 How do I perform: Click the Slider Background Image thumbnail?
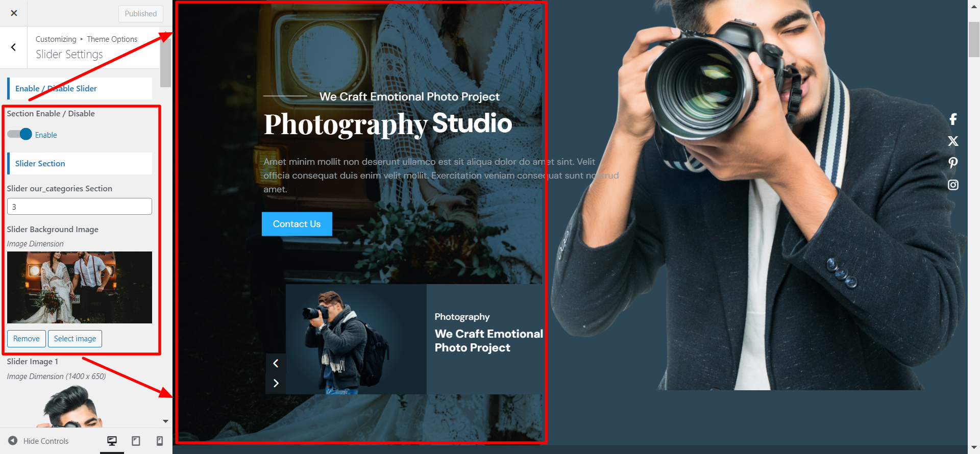(80, 287)
